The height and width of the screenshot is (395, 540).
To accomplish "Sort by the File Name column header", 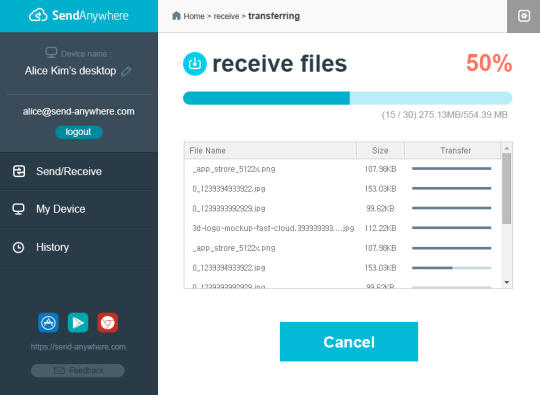I will (270, 150).
